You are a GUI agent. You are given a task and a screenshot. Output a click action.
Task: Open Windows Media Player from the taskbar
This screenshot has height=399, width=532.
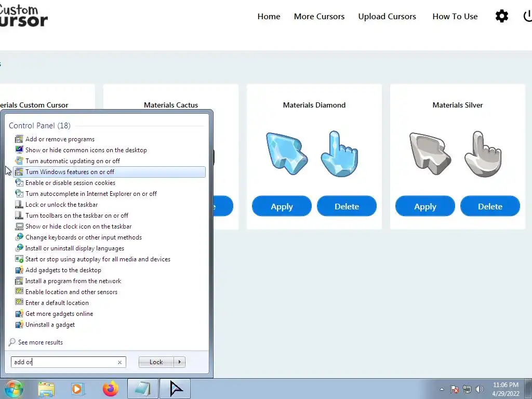77,389
